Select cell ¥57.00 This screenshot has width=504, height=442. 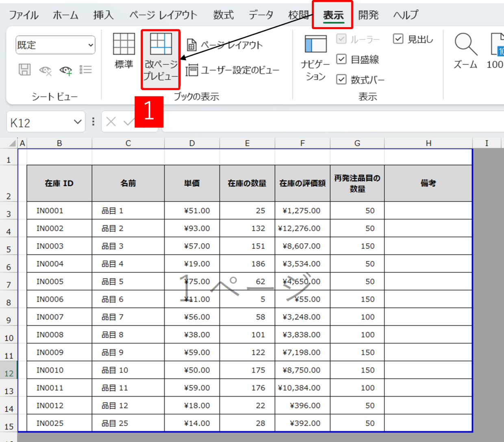[192, 246]
